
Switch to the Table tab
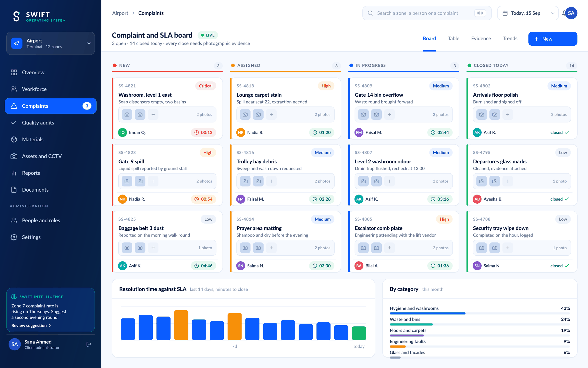pyautogui.click(x=453, y=39)
